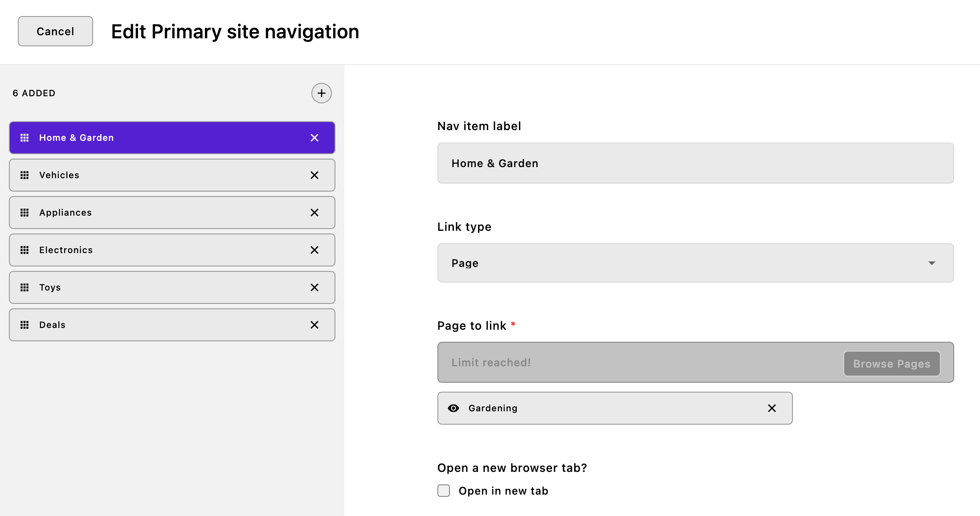The height and width of the screenshot is (516, 980).
Task: Remove the Home & Garden nav item
Action: 314,138
